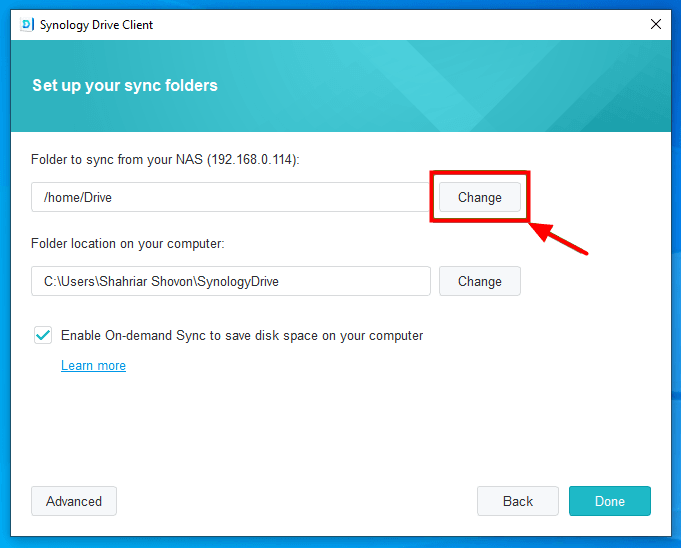Screen dimensions: 681x548
Task: Click the NAS IP address 192.168.0.114 text
Action: click(251, 159)
